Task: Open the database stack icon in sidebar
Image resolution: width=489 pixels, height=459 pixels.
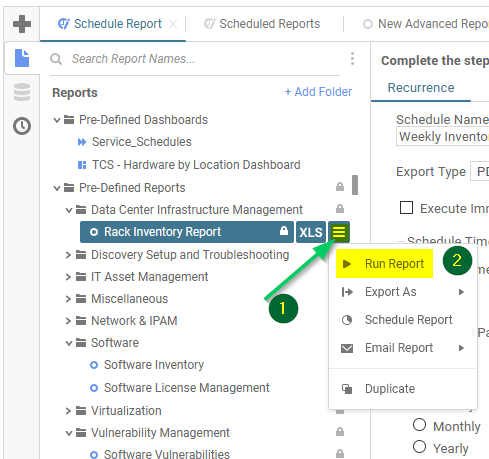Action: (x=22, y=92)
